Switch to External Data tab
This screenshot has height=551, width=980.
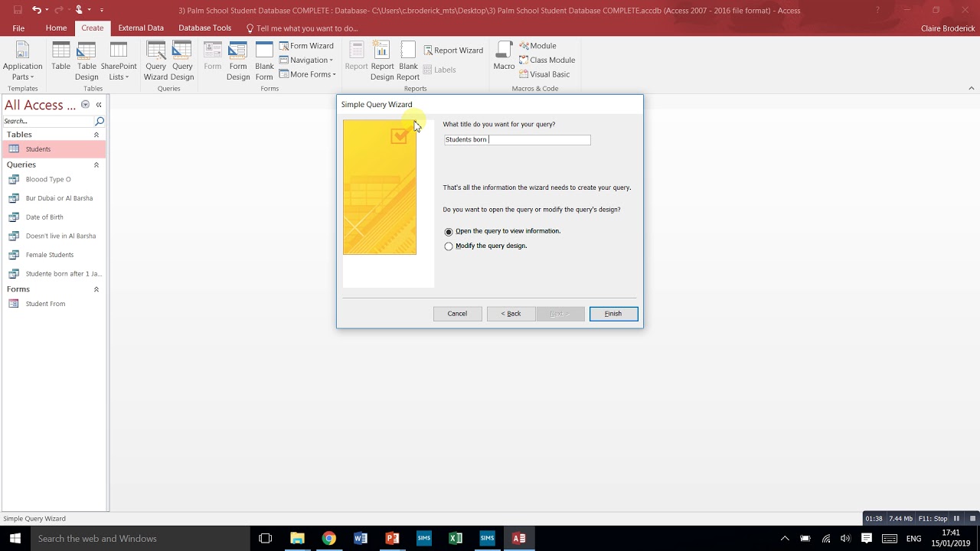(141, 28)
